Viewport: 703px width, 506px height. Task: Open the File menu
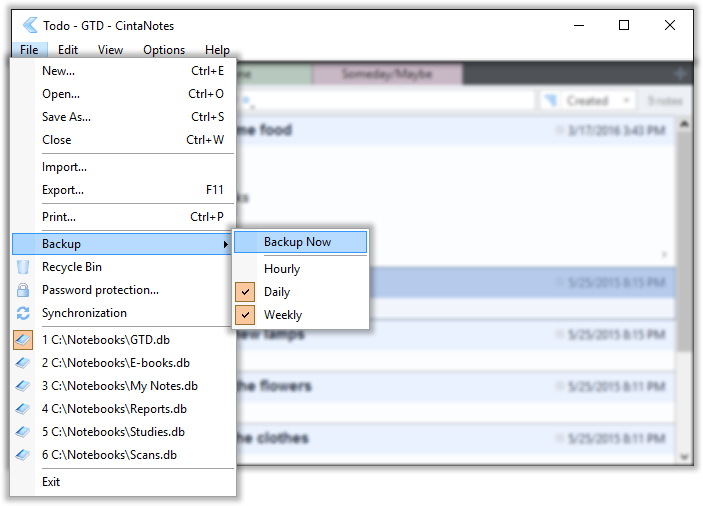pyautogui.click(x=29, y=50)
